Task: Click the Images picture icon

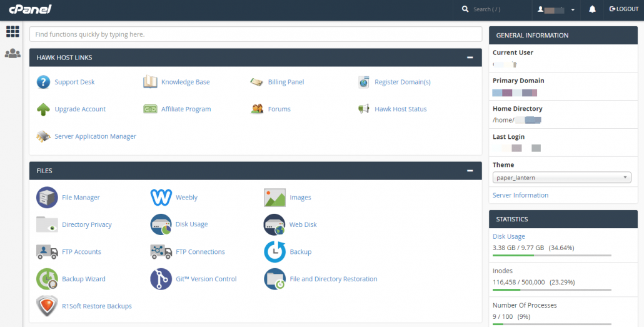Action: [274, 198]
